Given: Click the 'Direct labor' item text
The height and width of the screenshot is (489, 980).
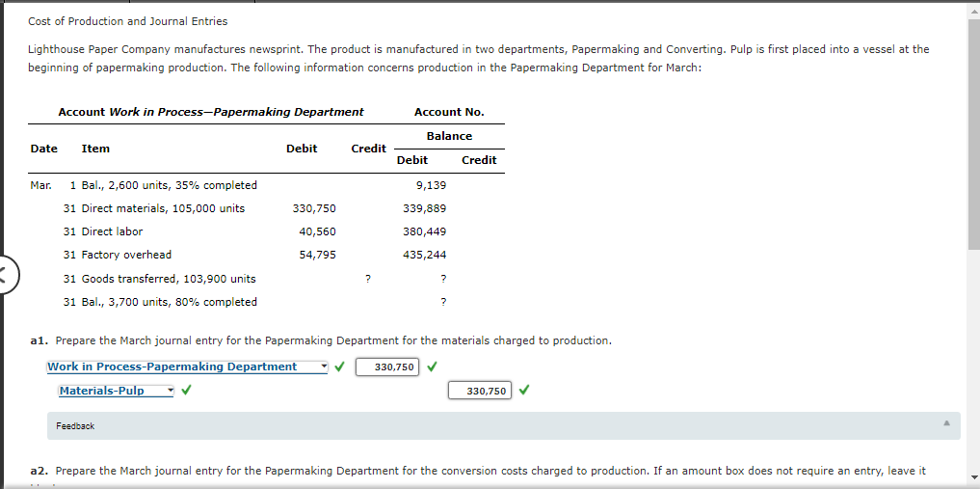Looking at the screenshot, I should point(112,231).
